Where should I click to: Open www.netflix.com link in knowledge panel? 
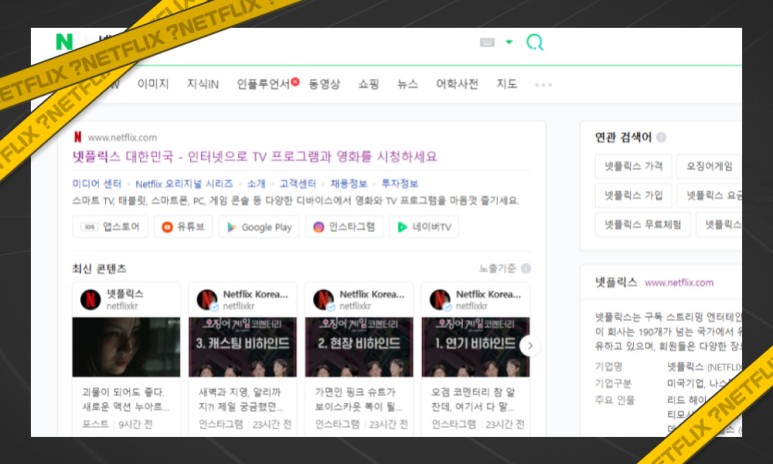(679, 283)
